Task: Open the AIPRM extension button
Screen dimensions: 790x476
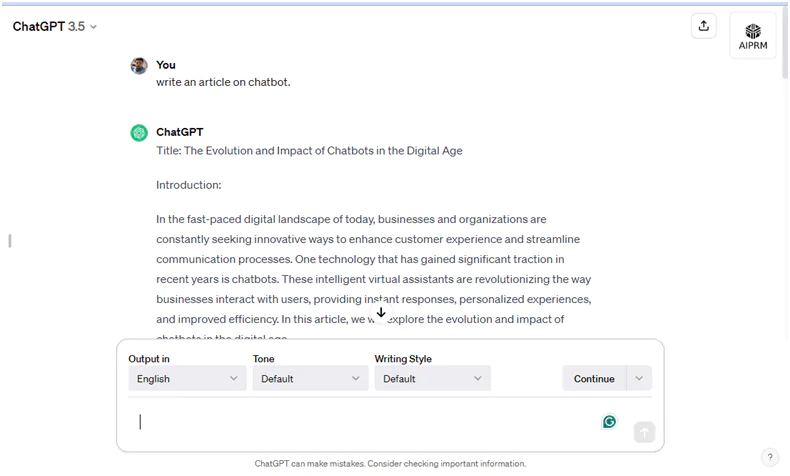Action: [x=752, y=37]
